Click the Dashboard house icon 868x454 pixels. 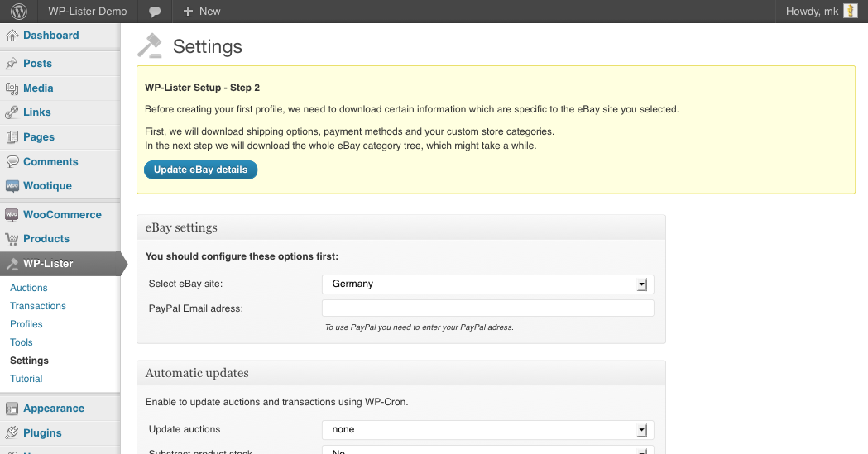tap(12, 36)
